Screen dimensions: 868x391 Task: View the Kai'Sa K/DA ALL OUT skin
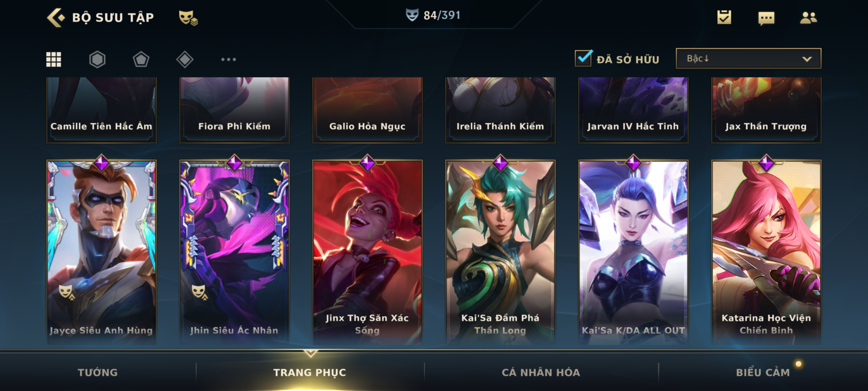tap(633, 252)
